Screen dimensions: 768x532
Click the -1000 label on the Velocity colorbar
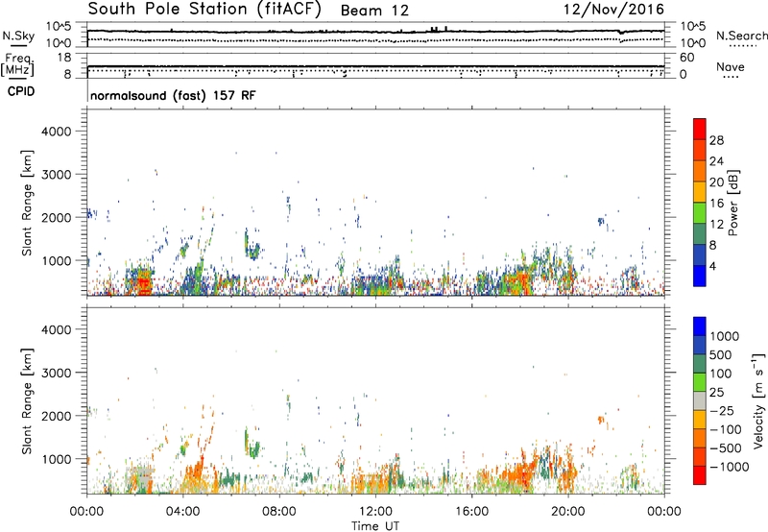[x=730, y=467]
